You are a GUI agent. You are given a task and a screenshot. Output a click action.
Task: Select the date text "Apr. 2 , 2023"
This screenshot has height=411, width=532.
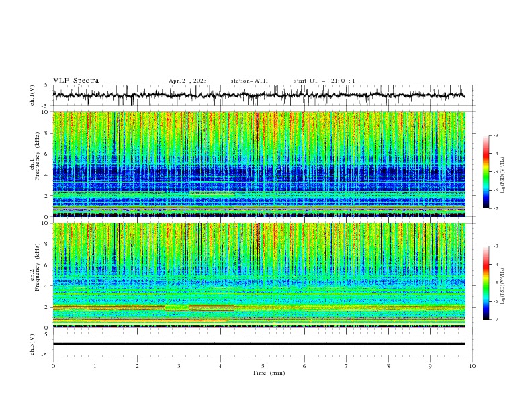click(187, 81)
